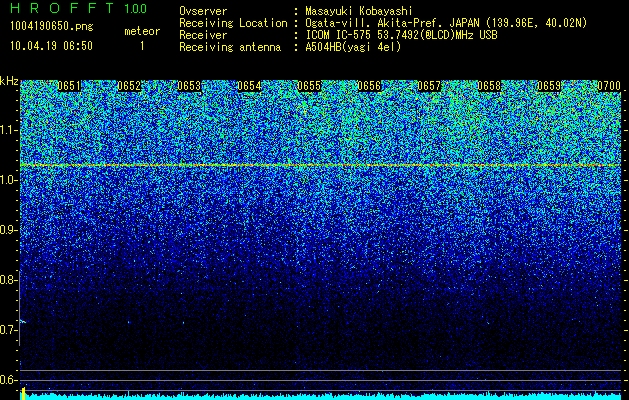629x400 pixels.
Task: Click the 0653 time marker
Action: click(x=189, y=86)
